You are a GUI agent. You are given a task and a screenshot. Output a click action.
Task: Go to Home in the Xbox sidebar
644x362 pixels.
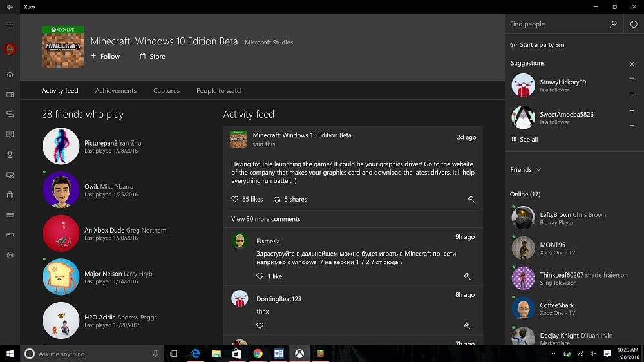tap(10, 74)
